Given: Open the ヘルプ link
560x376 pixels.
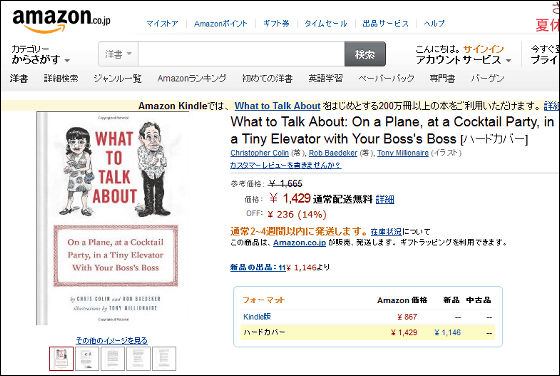Looking at the screenshot, I should tap(434, 24).
